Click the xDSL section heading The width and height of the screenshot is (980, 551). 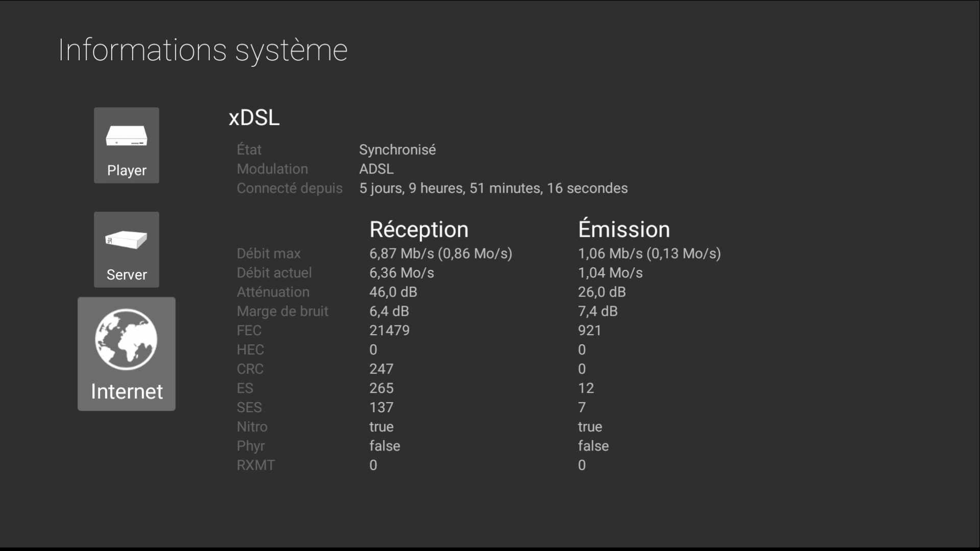[x=254, y=118]
